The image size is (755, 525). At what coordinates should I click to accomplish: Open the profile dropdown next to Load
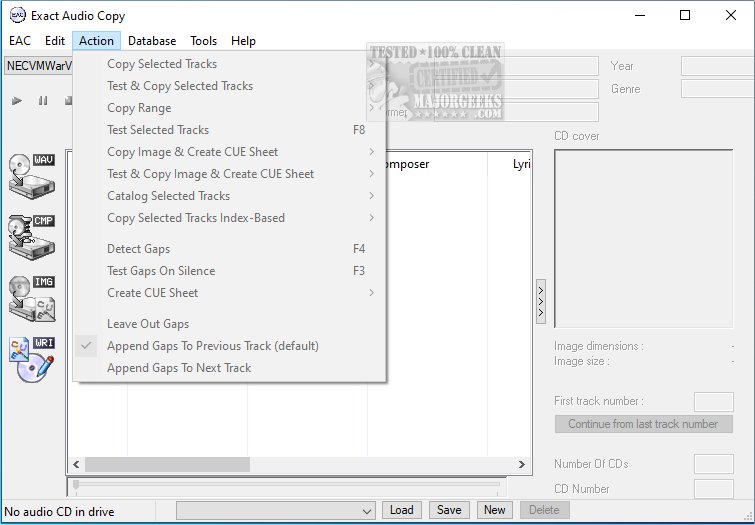click(275, 511)
